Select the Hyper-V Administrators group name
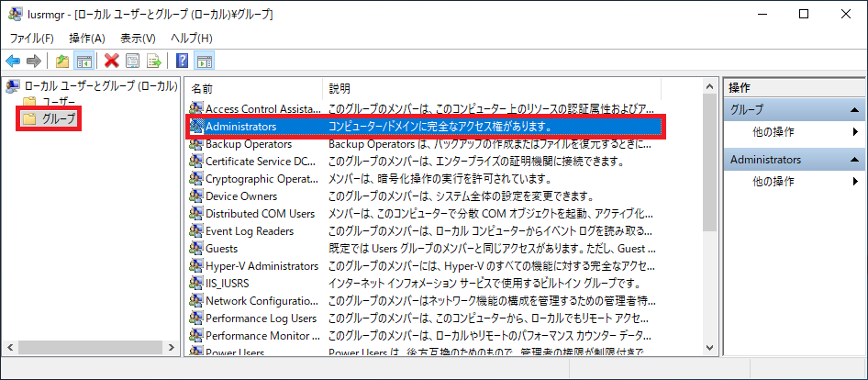This screenshot has width=868, height=380. click(x=262, y=266)
